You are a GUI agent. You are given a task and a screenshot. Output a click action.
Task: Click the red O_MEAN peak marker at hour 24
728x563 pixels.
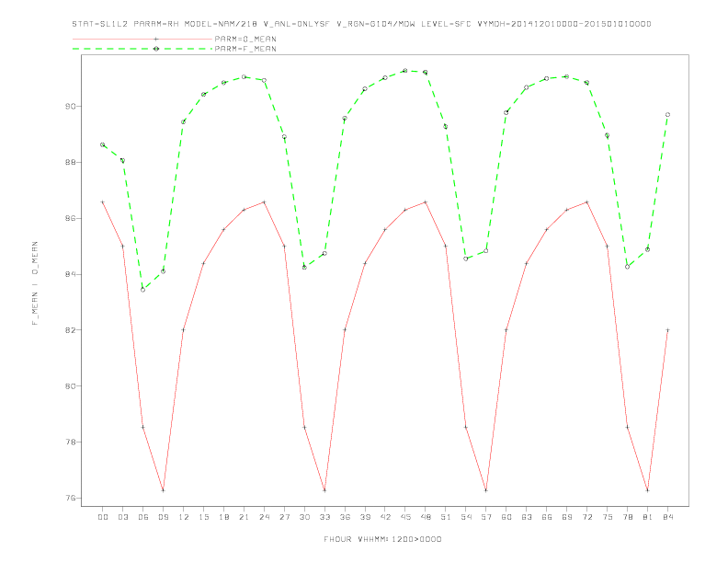click(x=264, y=202)
